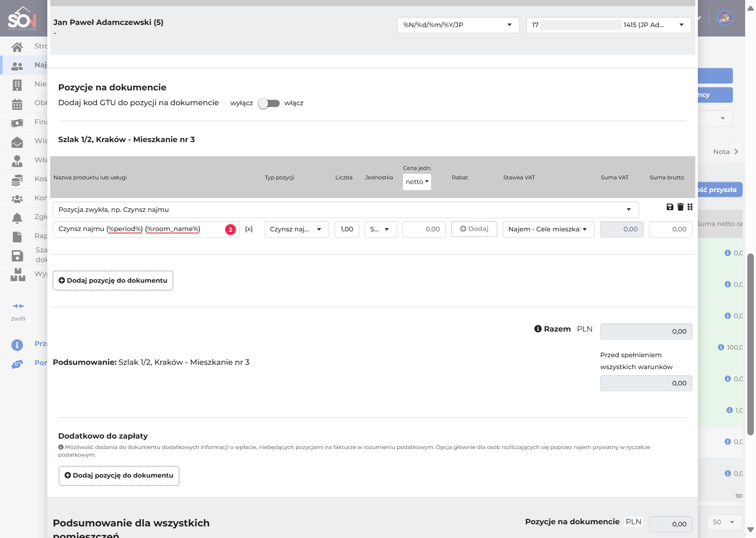Click the quantity field showing 1,00
This screenshot has height=538, width=756.
coord(347,229)
